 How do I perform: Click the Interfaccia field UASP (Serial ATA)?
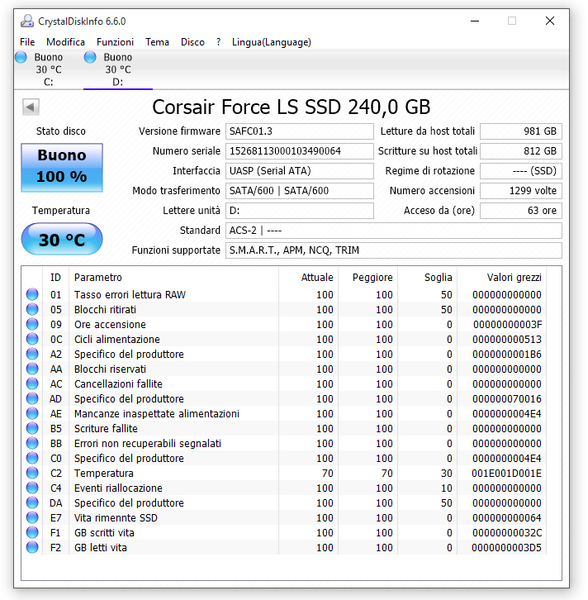coord(299,171)
